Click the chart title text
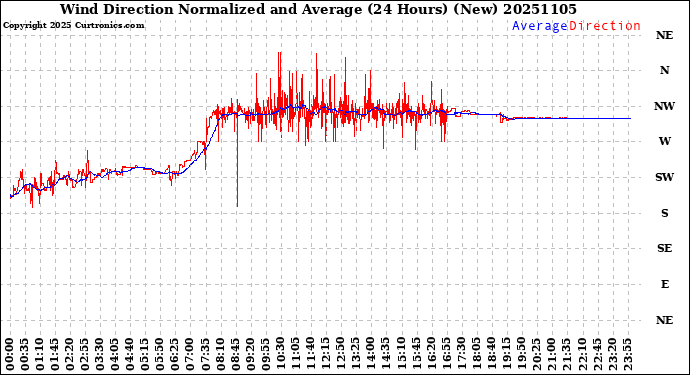690x375 pixels. (x=318, y=9)
